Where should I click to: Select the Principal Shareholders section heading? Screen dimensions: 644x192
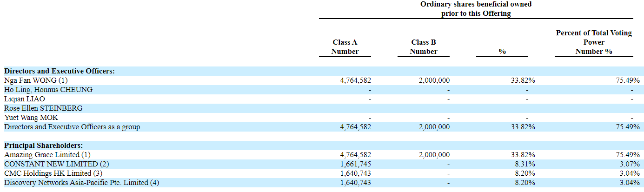pyautogui.click(x=44, y=146)
